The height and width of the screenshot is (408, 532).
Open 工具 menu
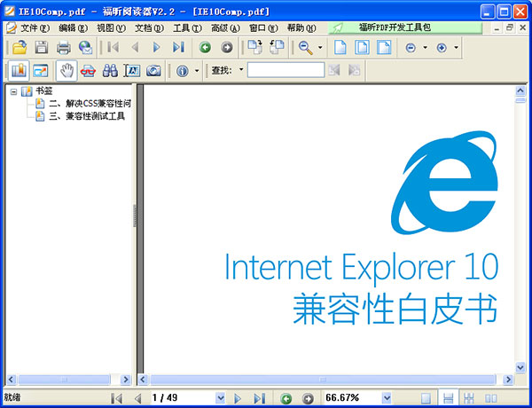tap(187, 28)
